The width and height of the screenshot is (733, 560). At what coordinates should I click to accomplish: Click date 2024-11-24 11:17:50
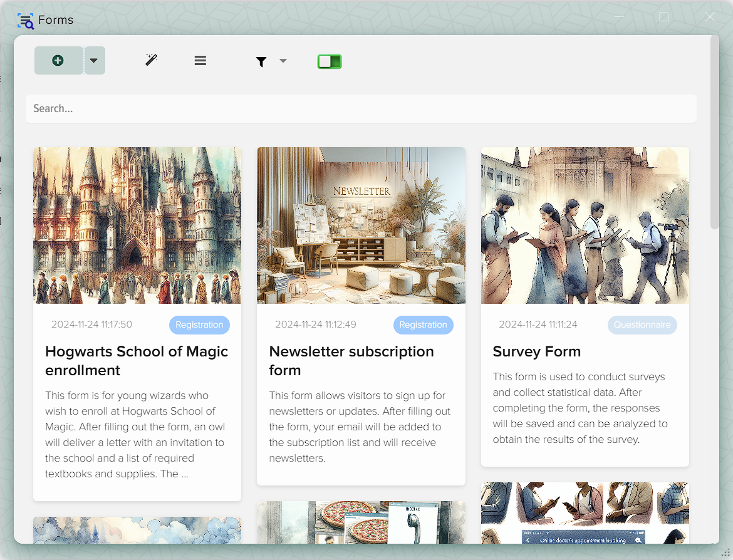tap(91, 324)
